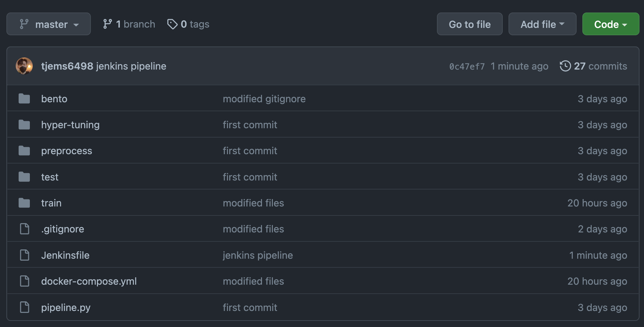Open the .gitignore file
644x327 pixels.
point(63,229)
